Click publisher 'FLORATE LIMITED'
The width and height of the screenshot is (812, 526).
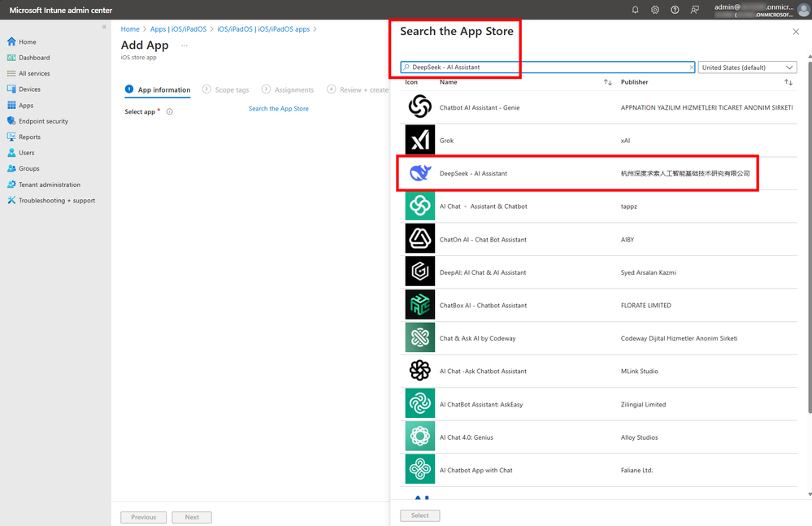(645, 306)
